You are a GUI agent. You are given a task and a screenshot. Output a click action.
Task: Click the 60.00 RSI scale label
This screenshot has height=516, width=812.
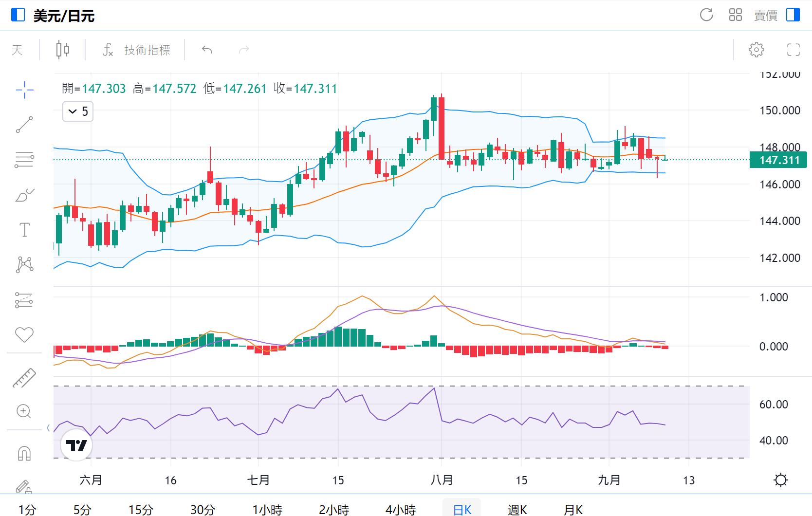(x=774, y=405)
